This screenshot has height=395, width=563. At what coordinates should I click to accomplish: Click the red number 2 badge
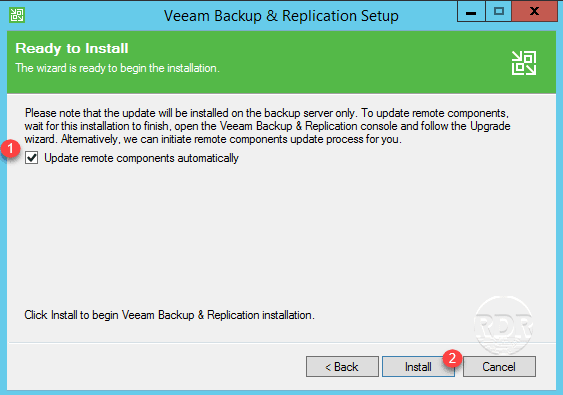point(452,358)
